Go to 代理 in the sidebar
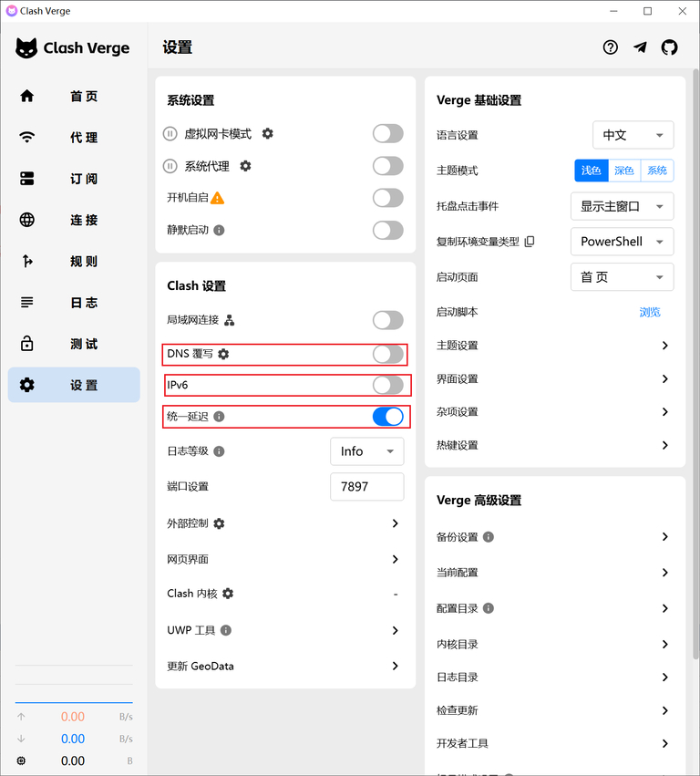This screenshot has width=700, height=776. click(x=74, y=137)
